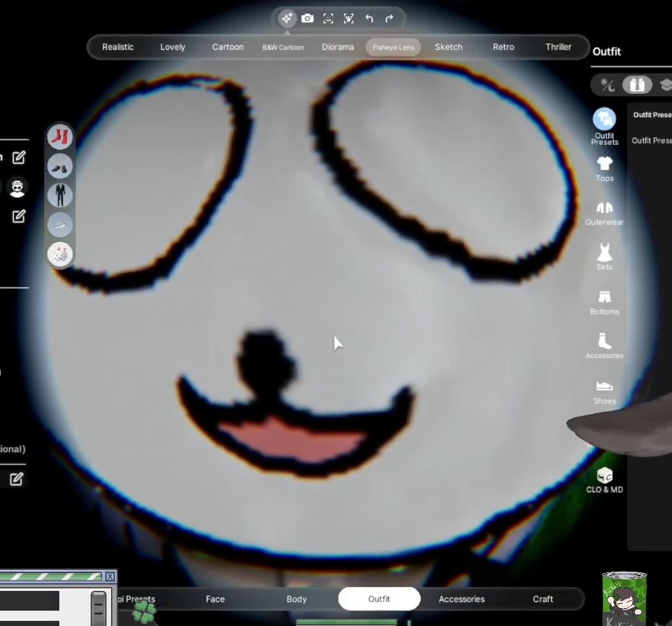Screen dimensions: 672x626
Task: Open the sparkle filter effects tool
Action: click(x=287, y=19)
